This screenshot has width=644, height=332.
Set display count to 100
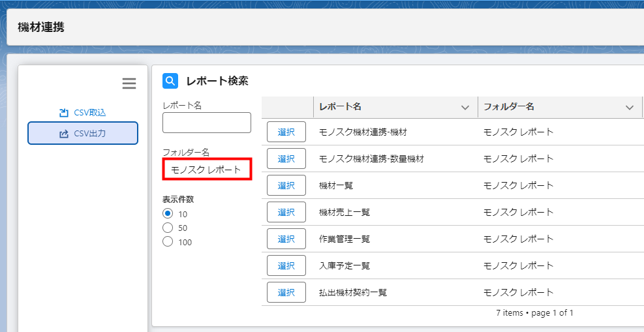coord(168,242)
